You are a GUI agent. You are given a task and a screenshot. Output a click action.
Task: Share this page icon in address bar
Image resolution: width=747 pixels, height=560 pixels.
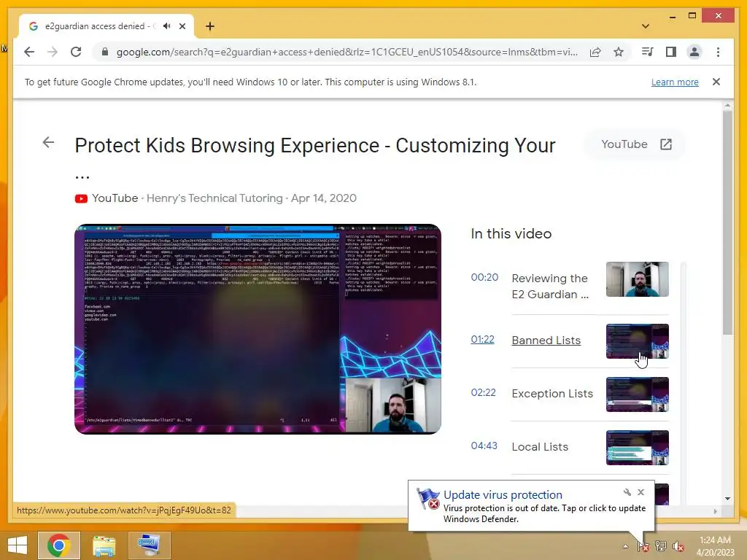point(595,52)
